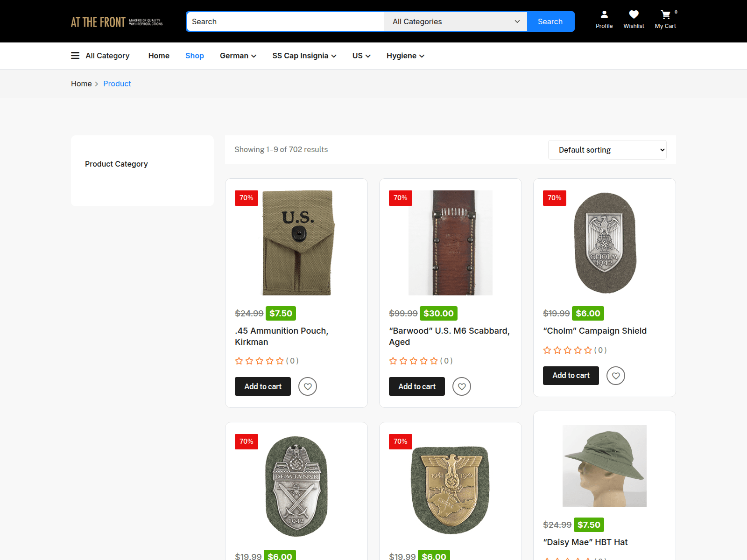
Task: Open "Barwood" U.S. M6 Scabbard title
Action: (x=449, y=336)
